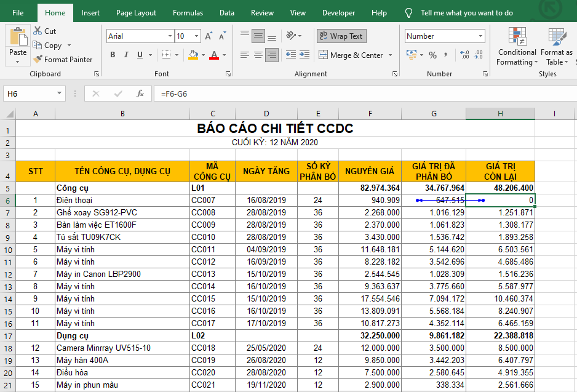Screen dimensions: 577x392
Task: Expand the Number format dropdown
Action: (x=480, y=36)
